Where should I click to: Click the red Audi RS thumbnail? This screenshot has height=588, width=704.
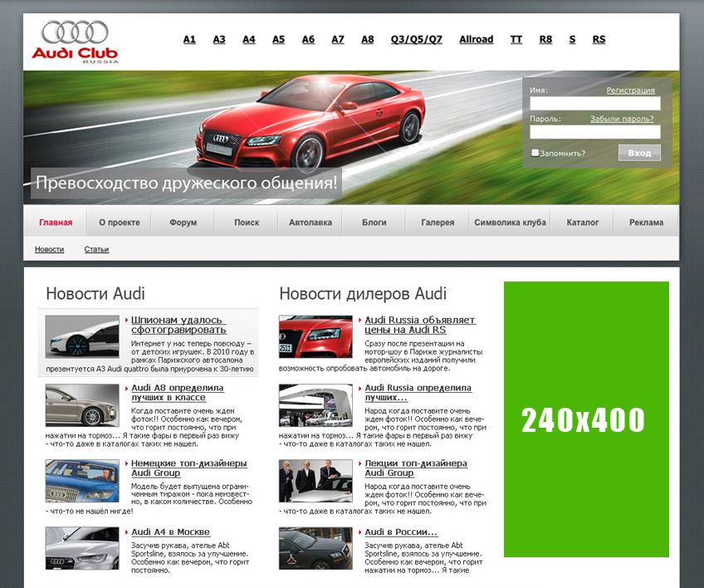(315, 336)
